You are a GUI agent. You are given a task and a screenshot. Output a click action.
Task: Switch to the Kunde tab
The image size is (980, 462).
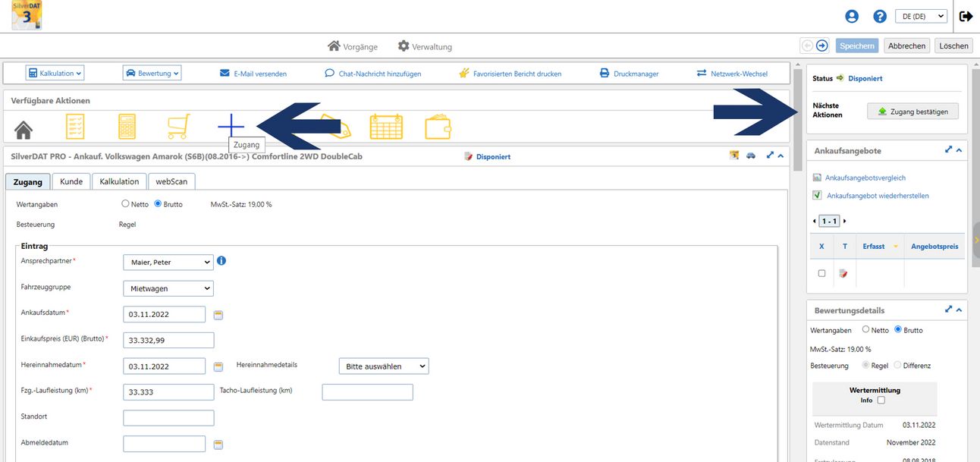pyautogui.click(x=71, y=181)
